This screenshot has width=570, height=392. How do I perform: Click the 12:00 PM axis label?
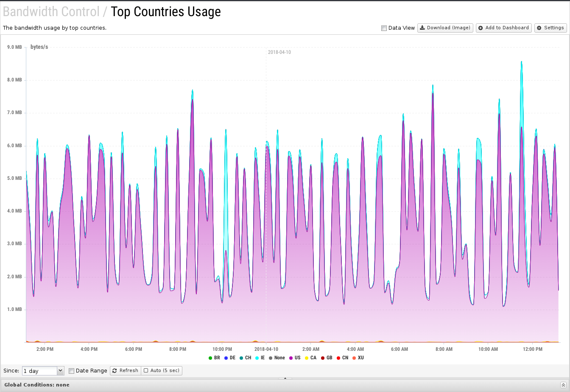pyautogui.click(x=533, y=349)
